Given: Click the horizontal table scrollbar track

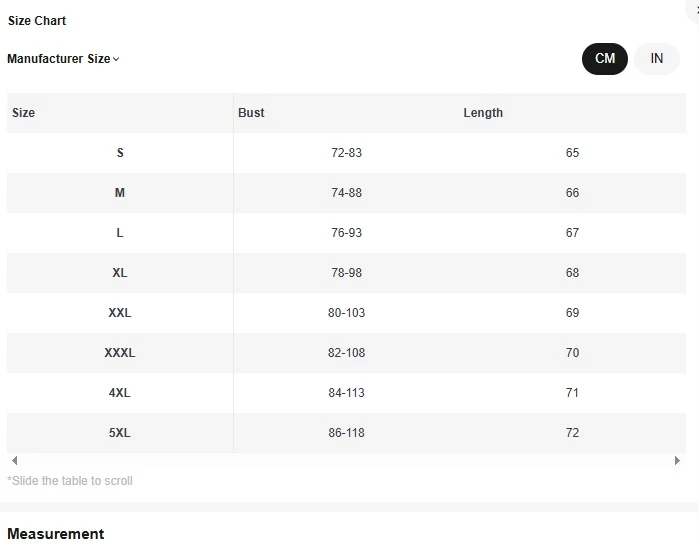Looking at the screenshot, I should (346, 461).
